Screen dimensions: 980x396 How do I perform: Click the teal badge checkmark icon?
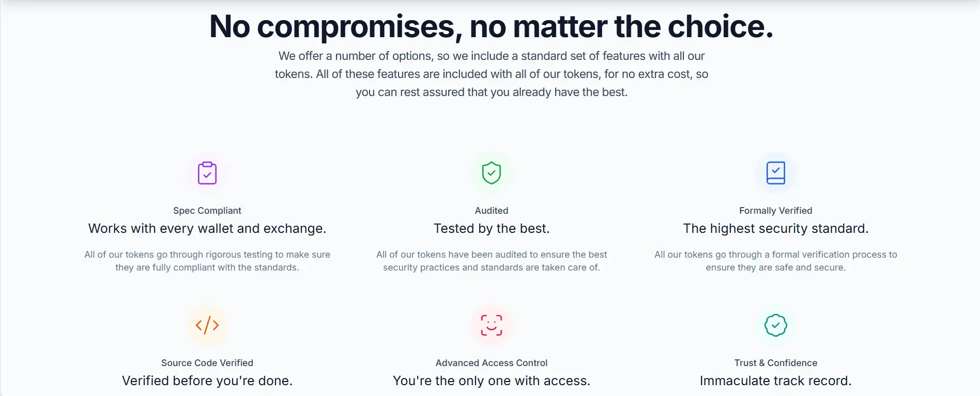coord(775,325)
